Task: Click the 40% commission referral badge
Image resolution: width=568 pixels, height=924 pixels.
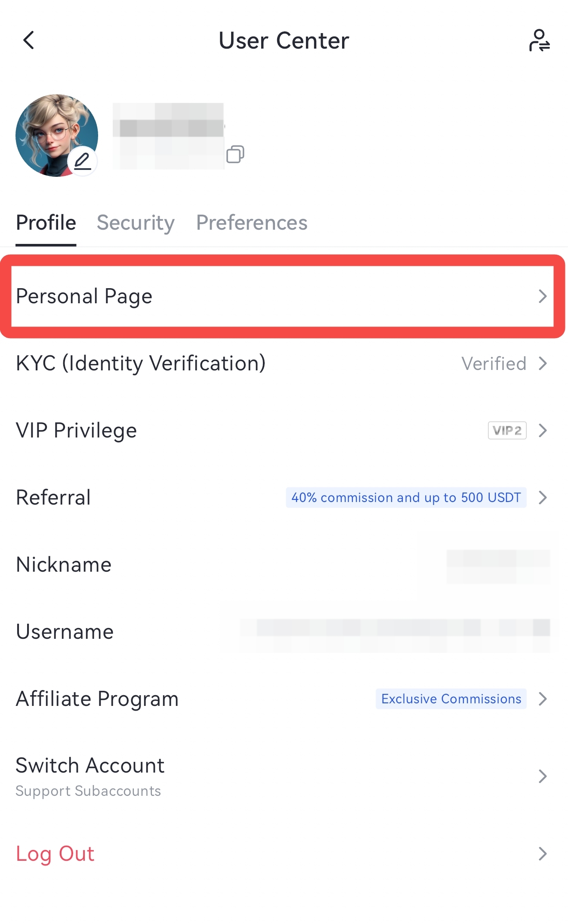Action: pyautogui.click(x=406, y=498)
